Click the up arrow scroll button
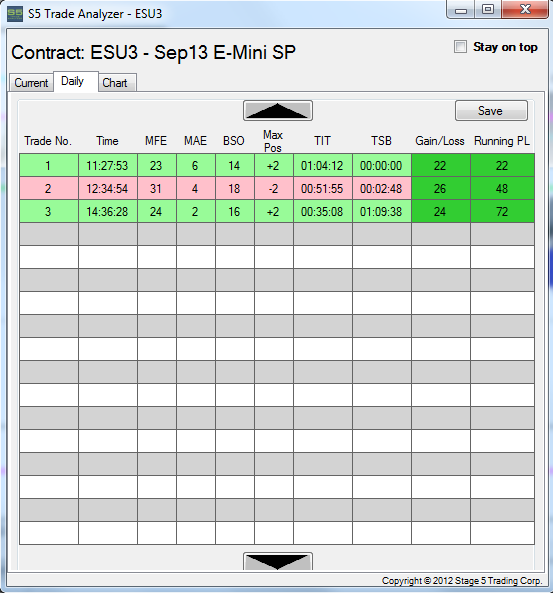This screenshot has width=553, height=593. (x=278, y=110)
